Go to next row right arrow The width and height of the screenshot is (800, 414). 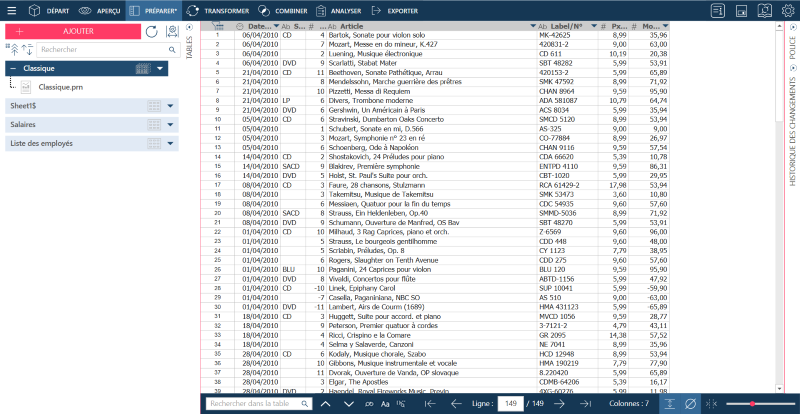point(560,404)
